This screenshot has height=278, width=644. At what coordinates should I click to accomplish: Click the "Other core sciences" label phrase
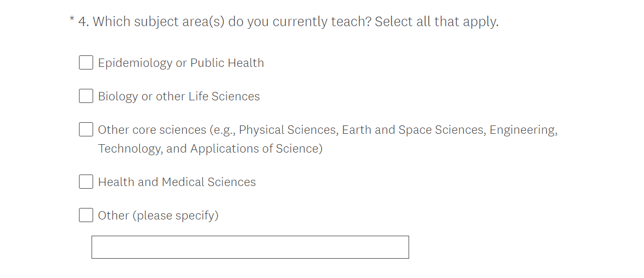[152, 130]
